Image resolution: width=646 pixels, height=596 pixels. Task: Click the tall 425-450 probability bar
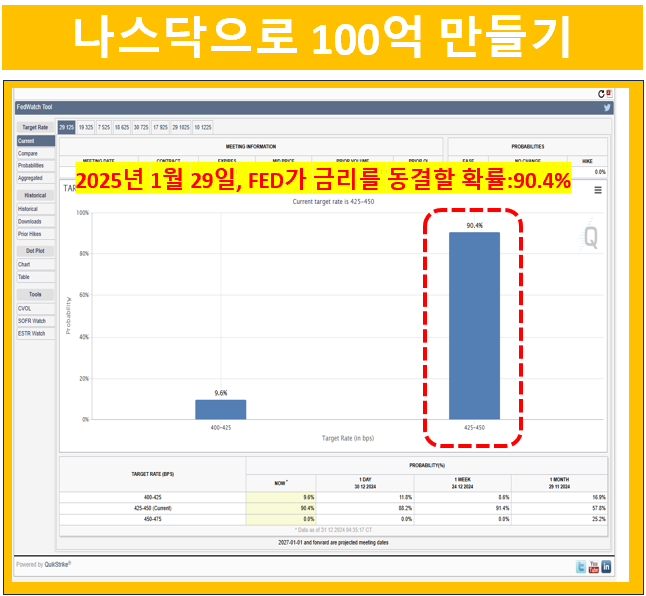tap(474, 326)
